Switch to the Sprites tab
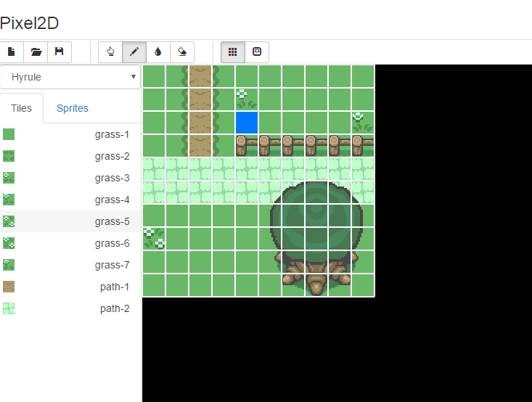This screenshot has height=402, width=532. pyautogui.click(x=73, y=108)
